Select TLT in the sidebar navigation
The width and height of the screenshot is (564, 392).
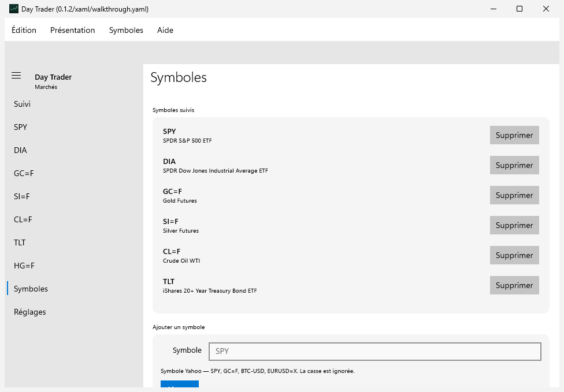point(74,243)
